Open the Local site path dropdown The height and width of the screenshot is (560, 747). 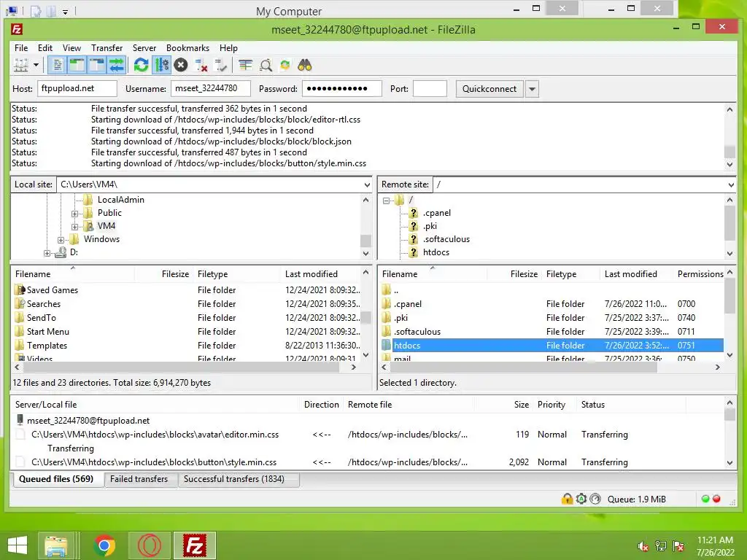point(367,184)
